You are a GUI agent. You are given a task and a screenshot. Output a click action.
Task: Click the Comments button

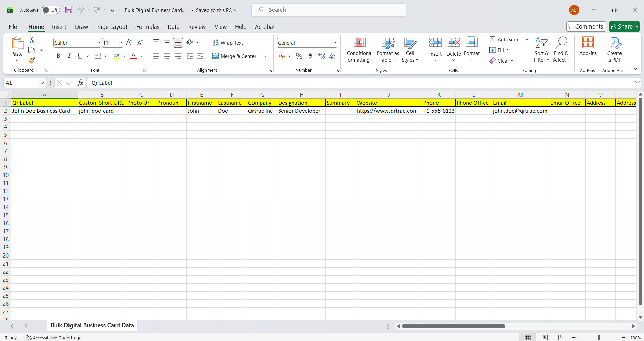click(586, 26)
